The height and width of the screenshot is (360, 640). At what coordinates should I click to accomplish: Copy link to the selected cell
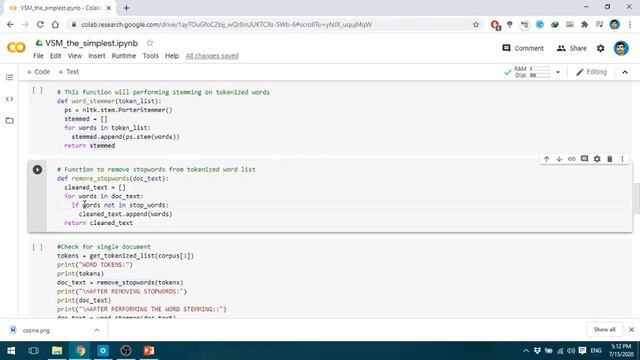click(x=572, y=159)
